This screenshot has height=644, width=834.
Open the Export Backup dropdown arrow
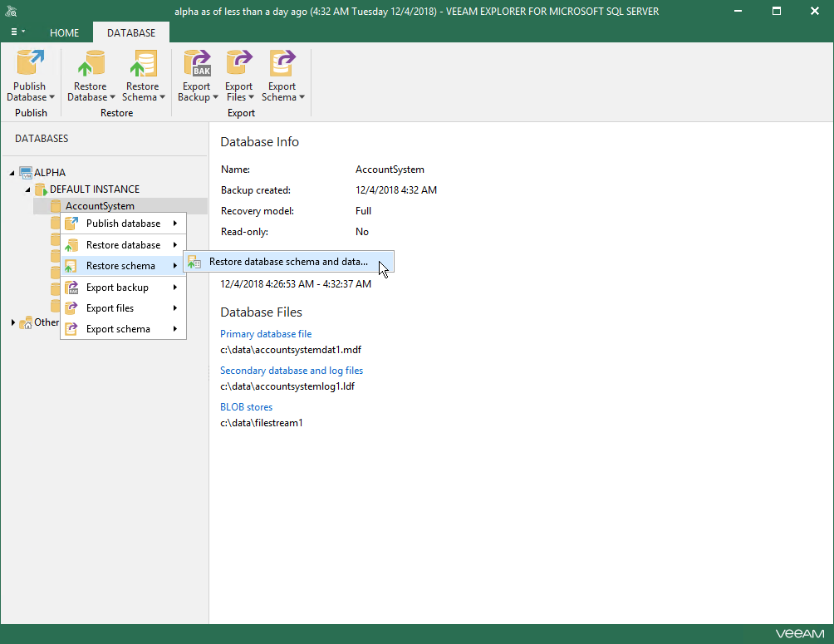click(215, 97)
